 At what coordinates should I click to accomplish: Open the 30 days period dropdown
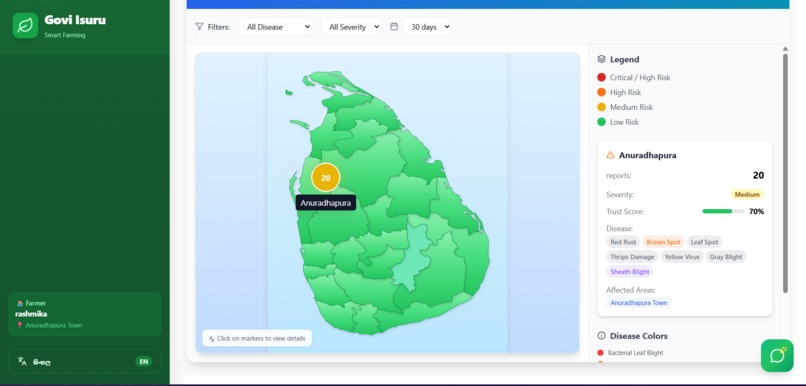pyautogui.click(x=427, y=27)
